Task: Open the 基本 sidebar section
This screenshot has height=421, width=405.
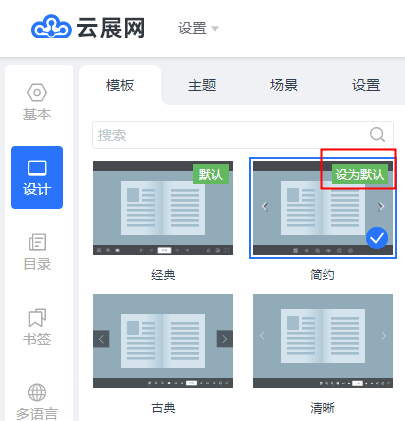Action: [x=37, y=102]
